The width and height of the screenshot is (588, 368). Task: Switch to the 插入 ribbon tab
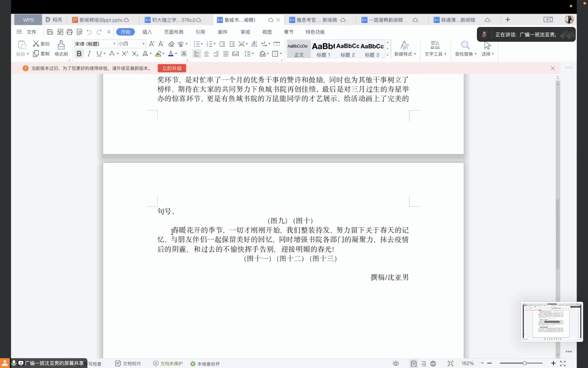click(x=147, y=32)
